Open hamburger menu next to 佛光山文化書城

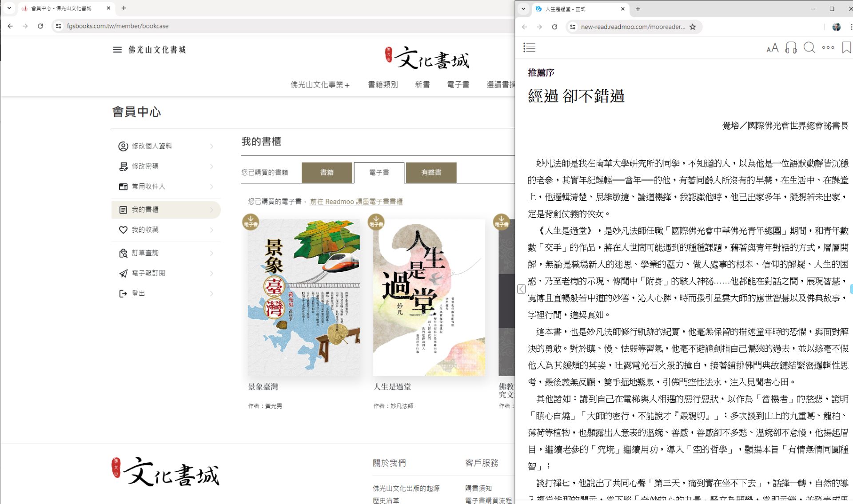click(x=117, y=50)
